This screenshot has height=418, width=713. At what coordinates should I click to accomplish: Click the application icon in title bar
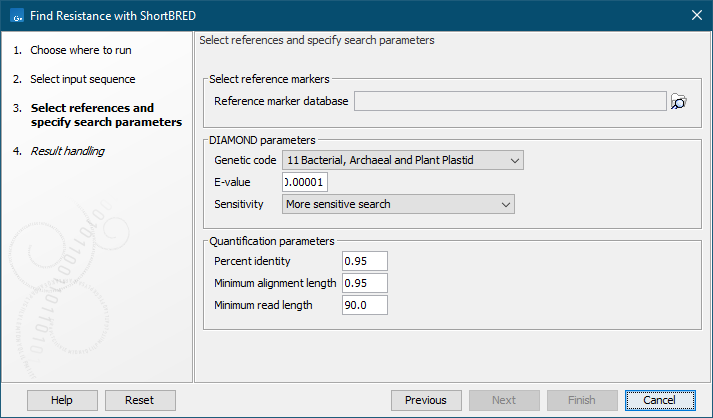pyautogui.click(x=17, y=14)
